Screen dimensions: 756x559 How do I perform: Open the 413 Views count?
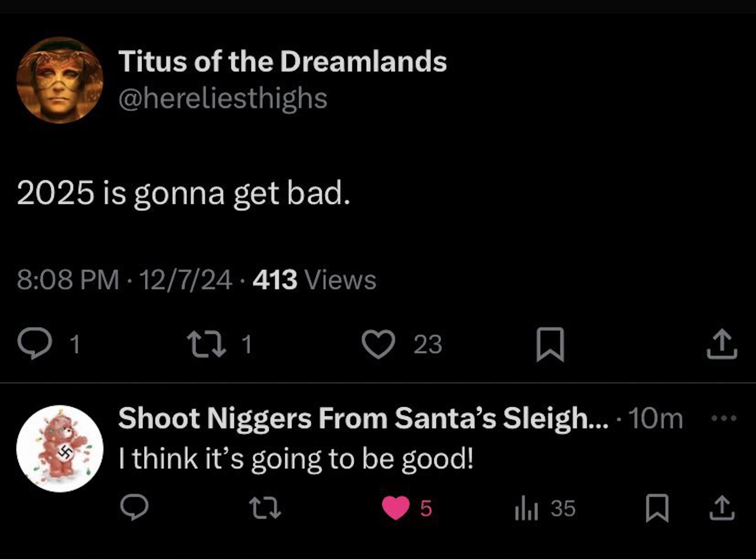coord(314,279)
